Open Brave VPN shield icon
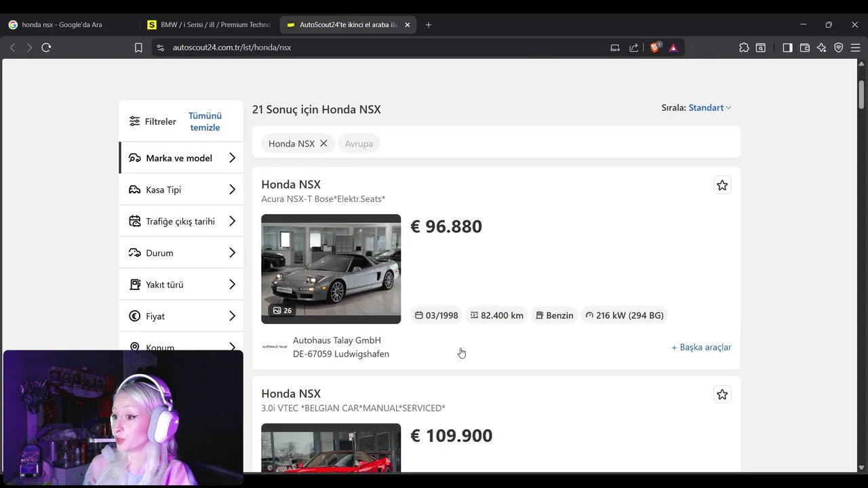 839,47
